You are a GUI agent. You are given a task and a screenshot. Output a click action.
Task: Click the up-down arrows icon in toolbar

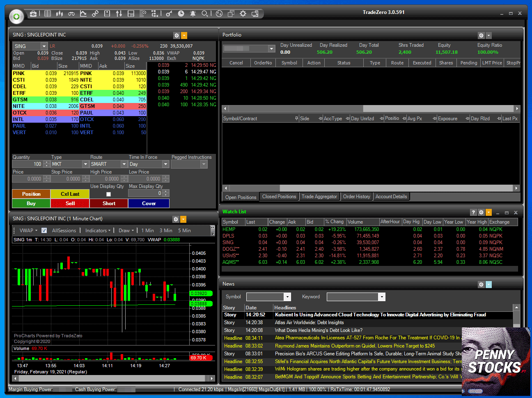point(119,14)
